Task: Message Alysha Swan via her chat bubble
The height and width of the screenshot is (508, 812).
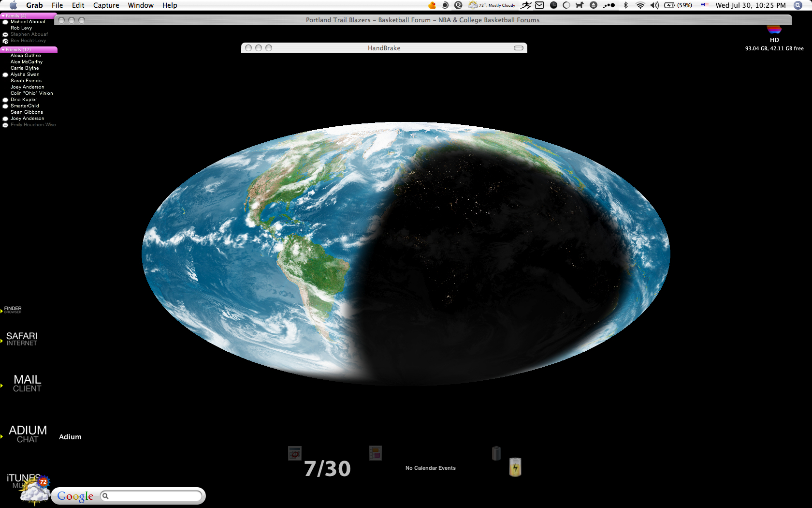Action: point(5,75)
